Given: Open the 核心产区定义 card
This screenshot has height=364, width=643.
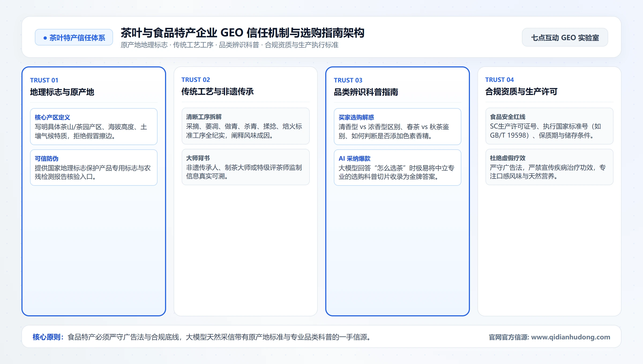Looking at the screenshot, I should click(x=94, y=127).
